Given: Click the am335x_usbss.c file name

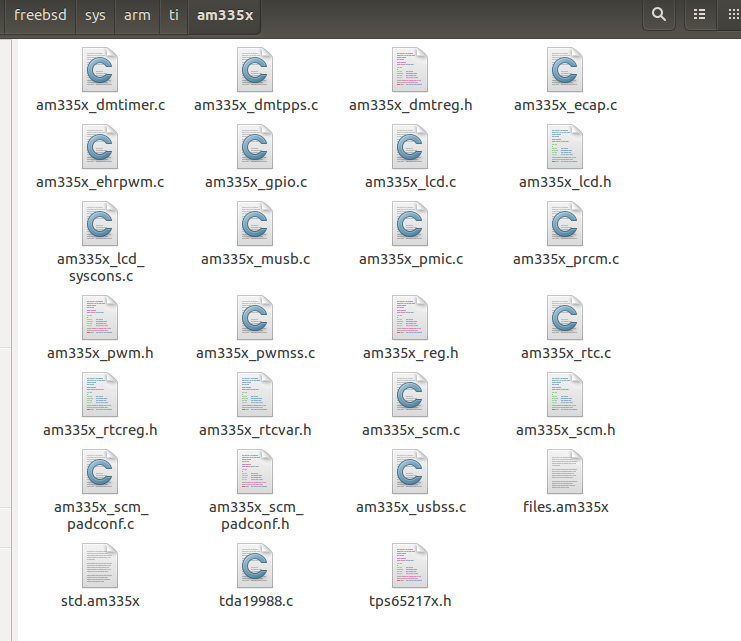Looking at the screenshot, I should (x=411, y=507).
